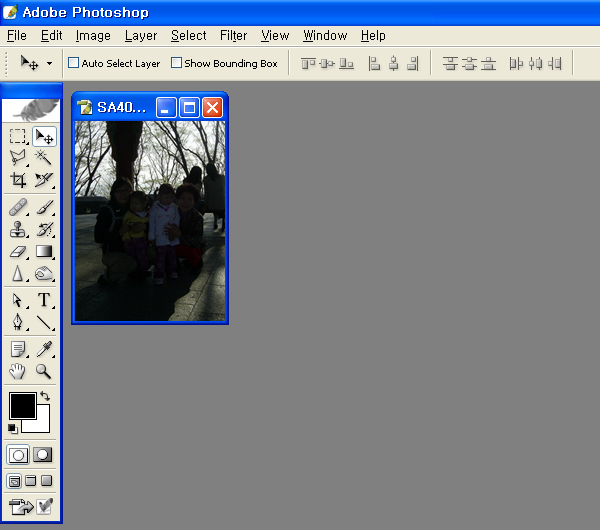Screen dimensions: 600x530
Task: Click the photo canvas in SA40 document
Action: point(150,221)
